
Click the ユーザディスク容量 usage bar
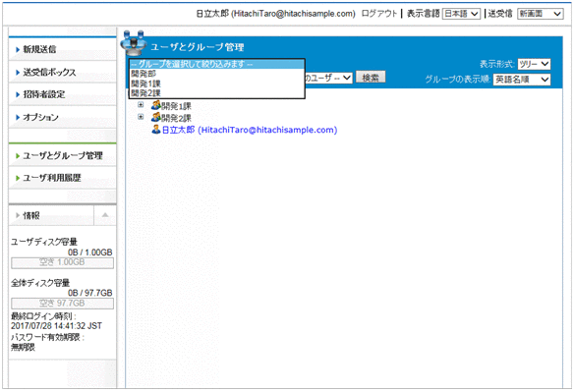[x=62, y=262]
